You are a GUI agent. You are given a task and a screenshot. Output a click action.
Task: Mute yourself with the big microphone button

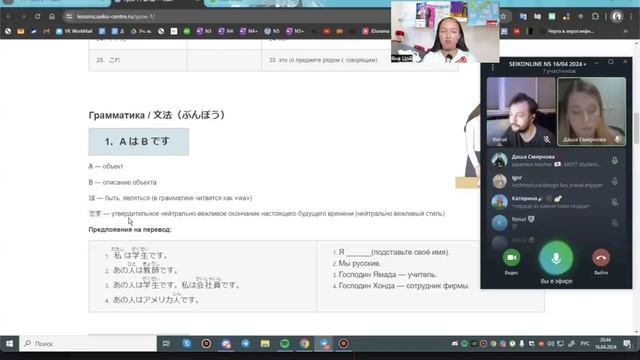pyautogui.click(x=556, y=258)
